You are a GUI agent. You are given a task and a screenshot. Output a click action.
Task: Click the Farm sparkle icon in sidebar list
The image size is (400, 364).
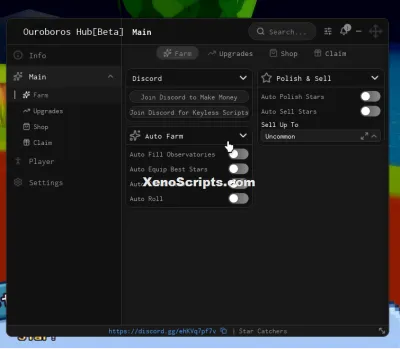[26, 95]
